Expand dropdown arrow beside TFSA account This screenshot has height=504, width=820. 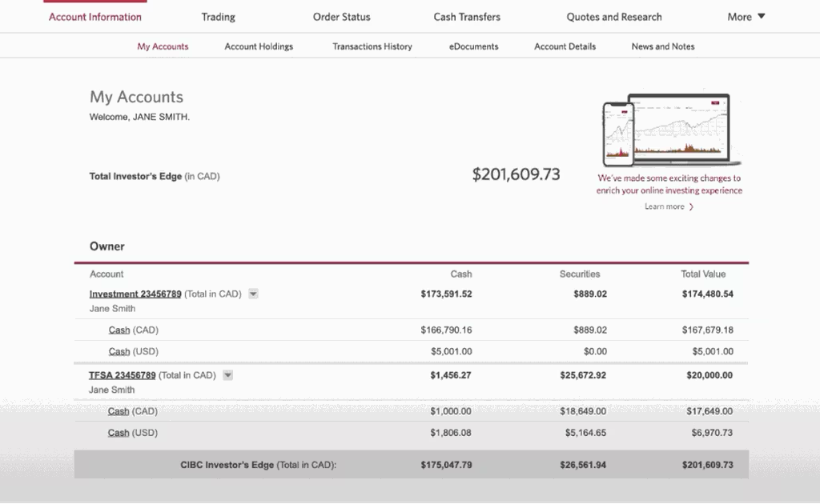tap(227, 375)
